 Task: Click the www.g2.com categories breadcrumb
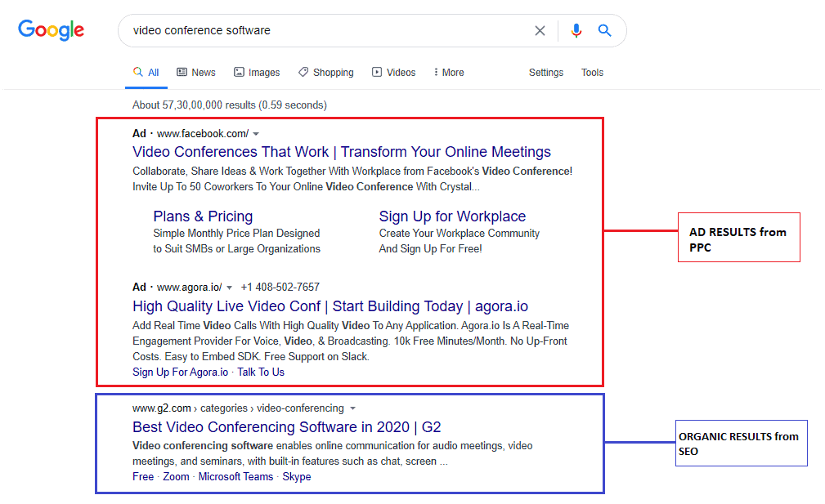(238, 408)
